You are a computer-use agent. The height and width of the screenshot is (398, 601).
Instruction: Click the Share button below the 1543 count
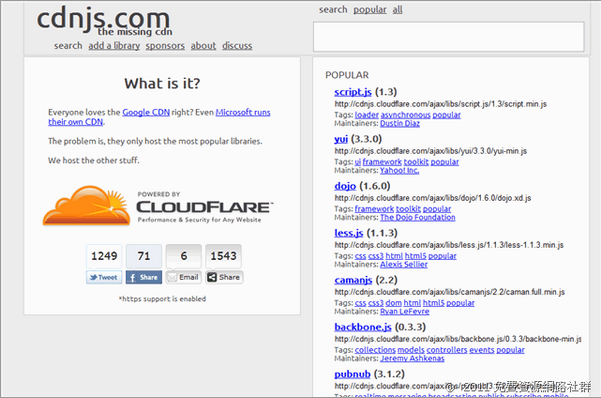[224, 277]
